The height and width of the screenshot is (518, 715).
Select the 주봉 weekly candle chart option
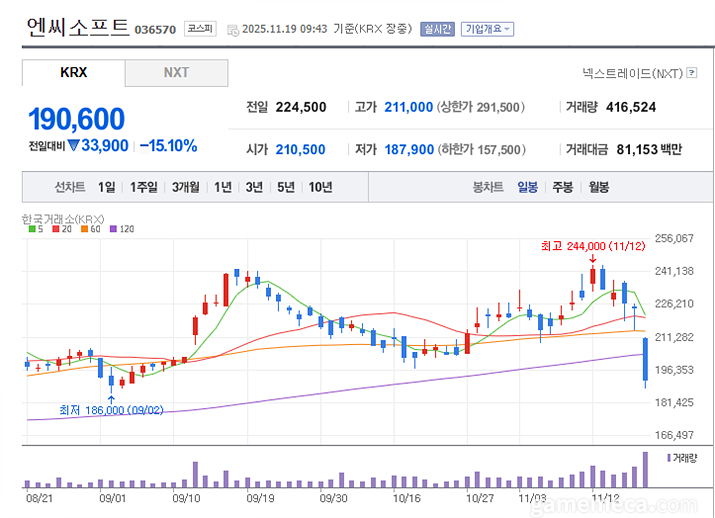pos(563,187)
